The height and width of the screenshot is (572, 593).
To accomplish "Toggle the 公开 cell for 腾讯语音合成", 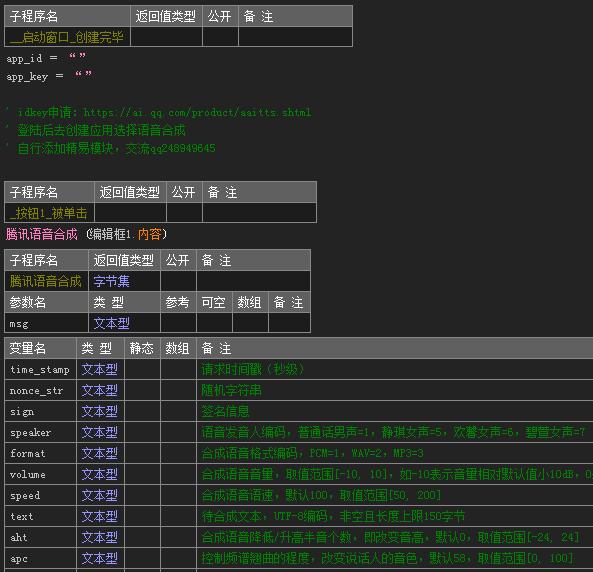I will pos(178,281).
